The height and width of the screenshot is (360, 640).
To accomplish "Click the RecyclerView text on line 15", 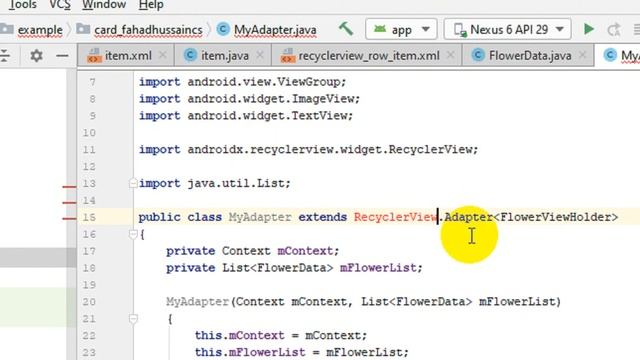I will click(x=395, y=217).
